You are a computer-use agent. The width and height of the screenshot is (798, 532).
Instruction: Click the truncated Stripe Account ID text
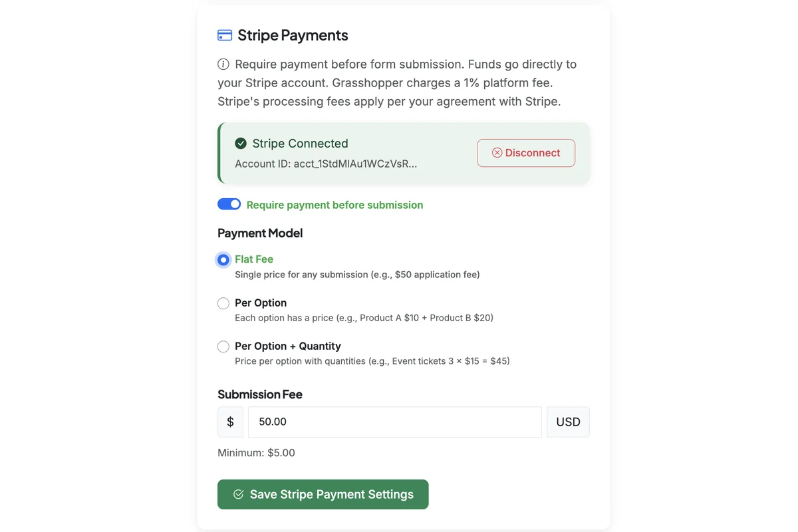click(x=326, y=163)
